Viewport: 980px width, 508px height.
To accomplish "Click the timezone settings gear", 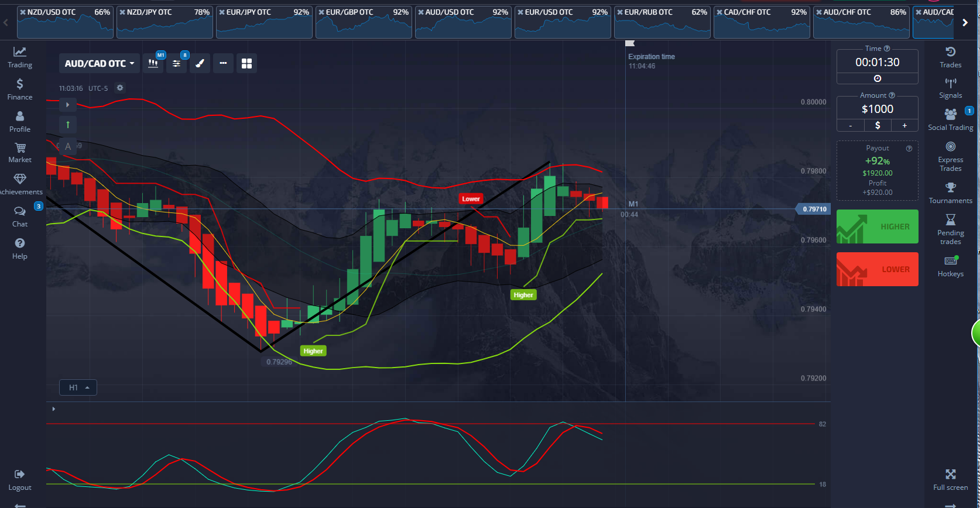I will 120,88.
